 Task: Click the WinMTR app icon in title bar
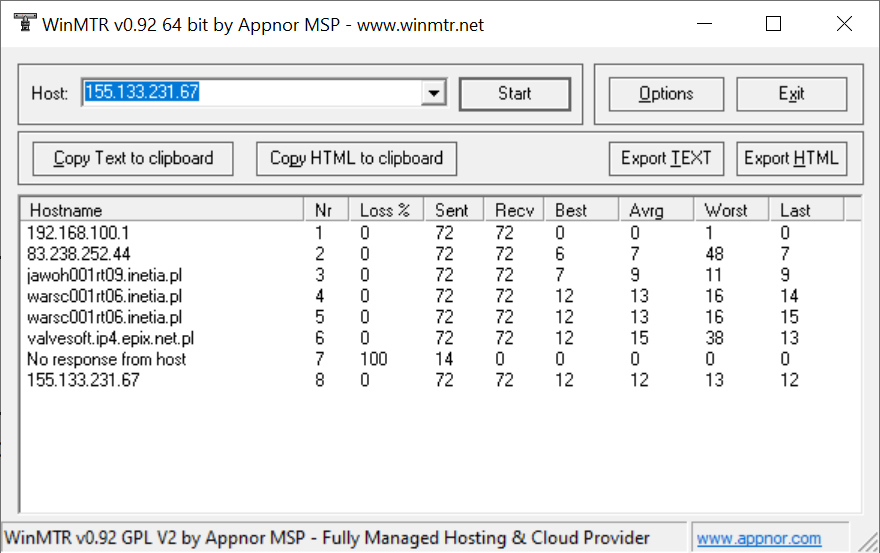pos(25,24)
